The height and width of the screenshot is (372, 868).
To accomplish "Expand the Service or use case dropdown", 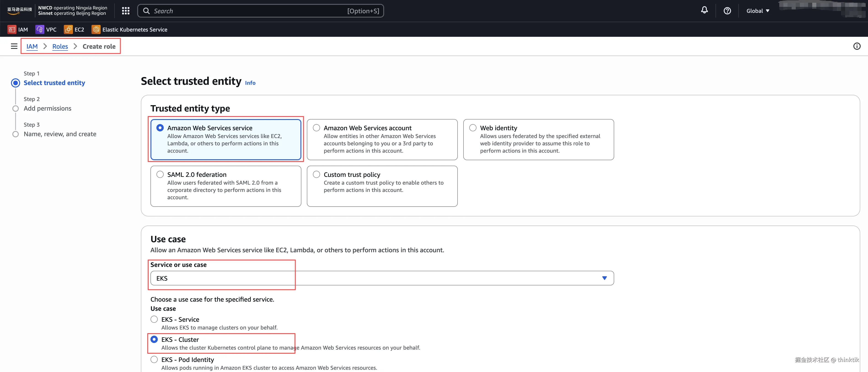I will pos(382,278).
